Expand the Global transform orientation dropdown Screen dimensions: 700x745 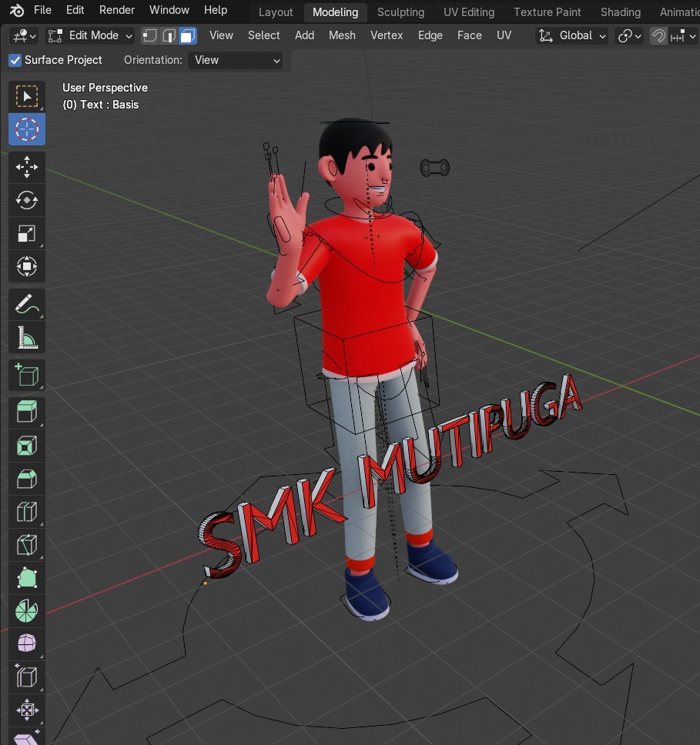[x=571, y=35]
